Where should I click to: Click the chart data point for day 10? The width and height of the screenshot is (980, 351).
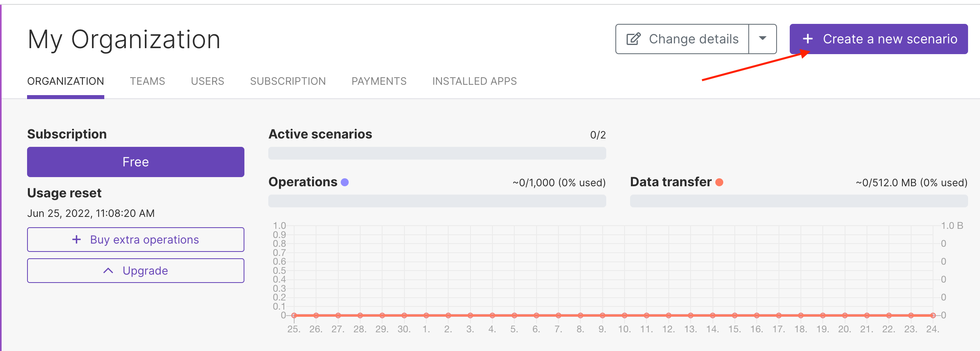tap(625, 316)
